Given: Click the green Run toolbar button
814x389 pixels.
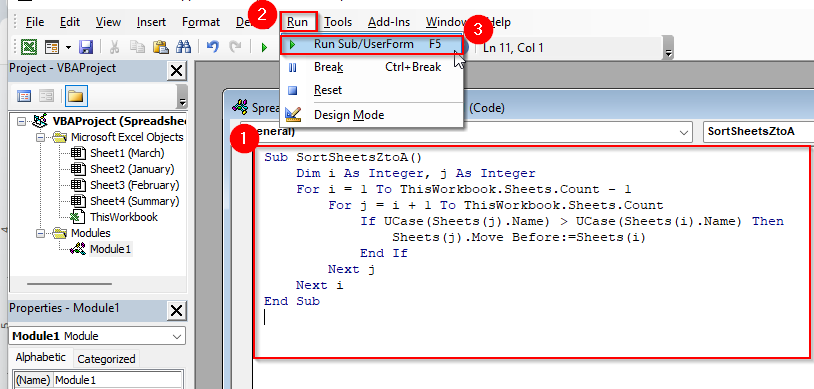Looking at the screenshot, I should (264, 48).
